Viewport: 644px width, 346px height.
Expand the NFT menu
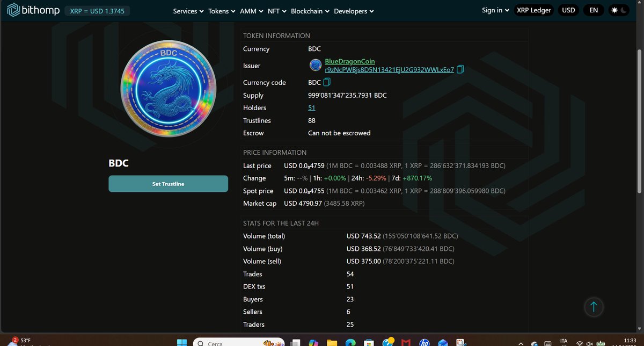(277, 11)
